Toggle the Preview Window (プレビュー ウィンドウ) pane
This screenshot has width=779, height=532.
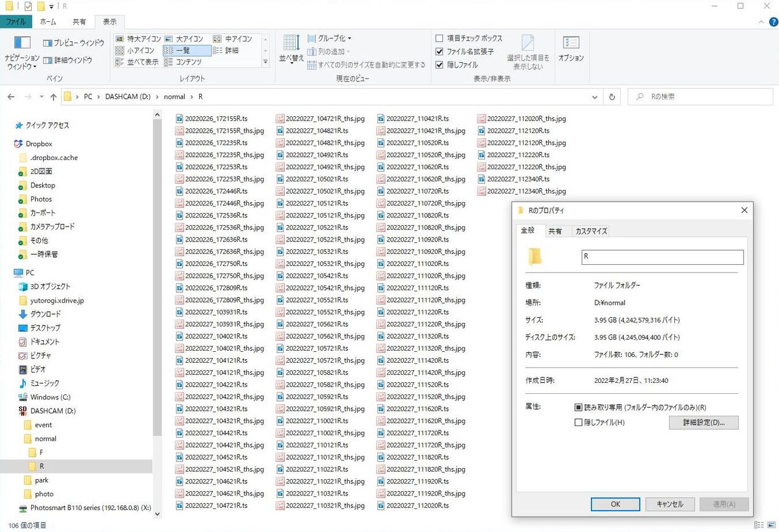point(73,43)
